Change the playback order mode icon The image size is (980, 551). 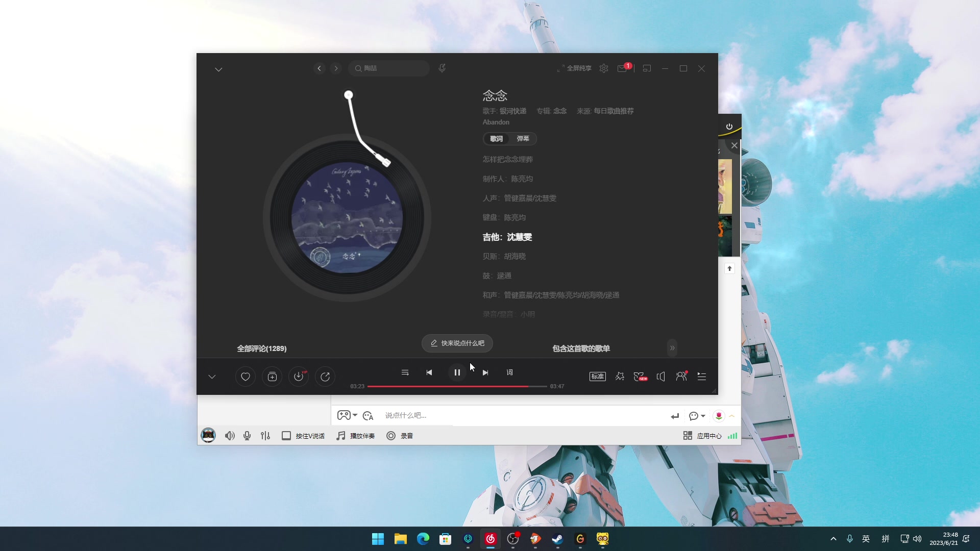[x=405, y=372]
